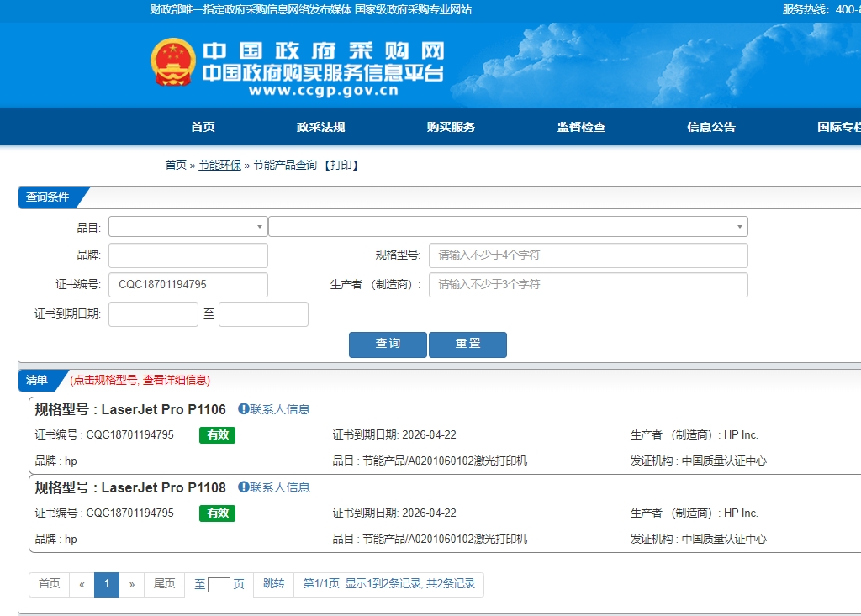The height and width of the screenshot is (616, 861).
Task: Click the page number jump input box
Action: 219,585
